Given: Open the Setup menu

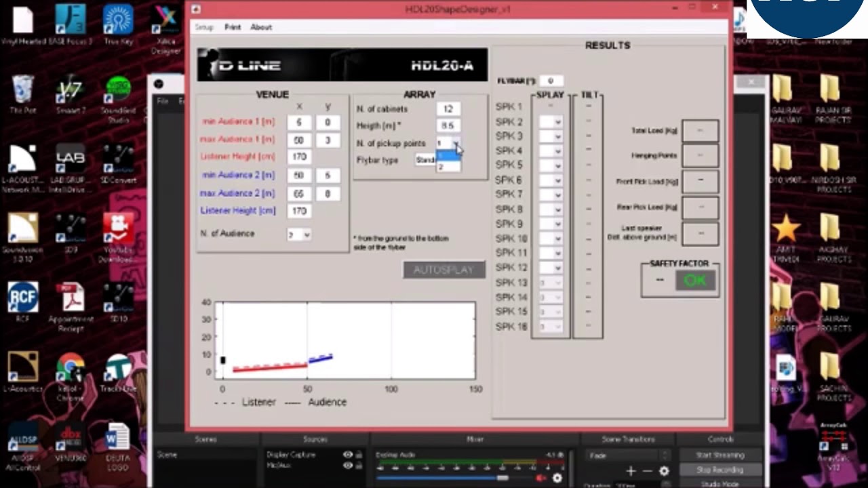Looking at the screenshot, I should coord(204,27).
